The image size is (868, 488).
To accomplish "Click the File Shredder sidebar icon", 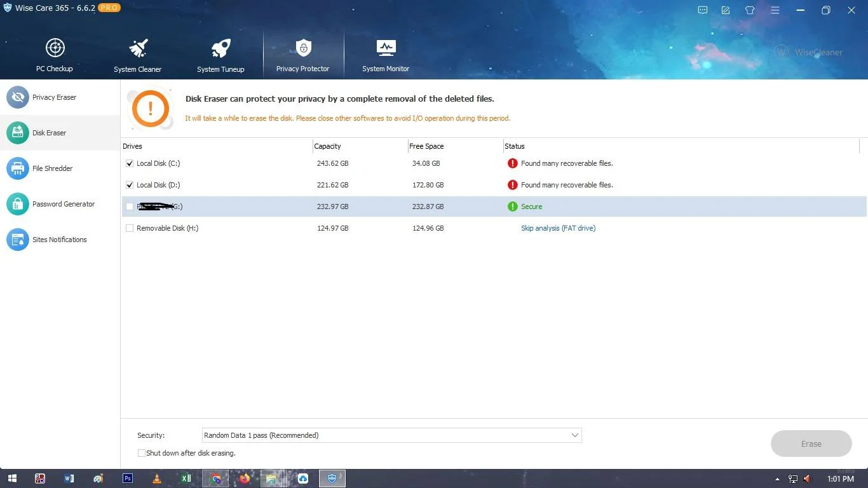I will tap(18, 168).
